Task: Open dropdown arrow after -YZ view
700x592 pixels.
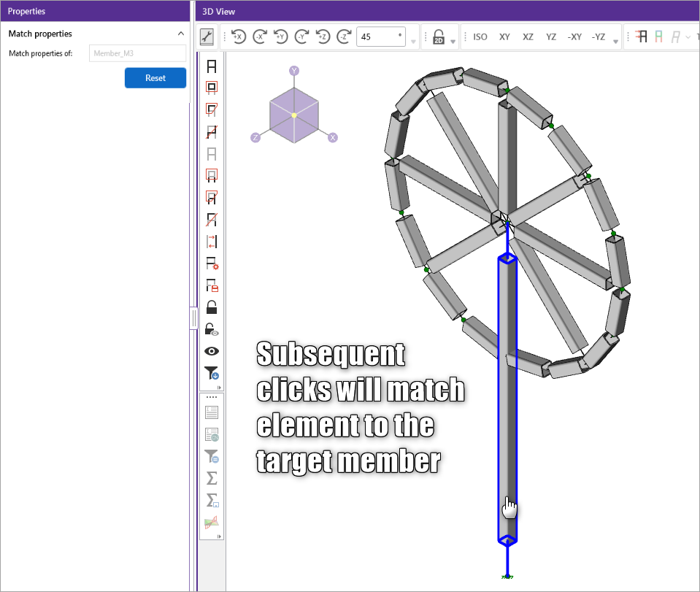Action: [x=617, y=42]
